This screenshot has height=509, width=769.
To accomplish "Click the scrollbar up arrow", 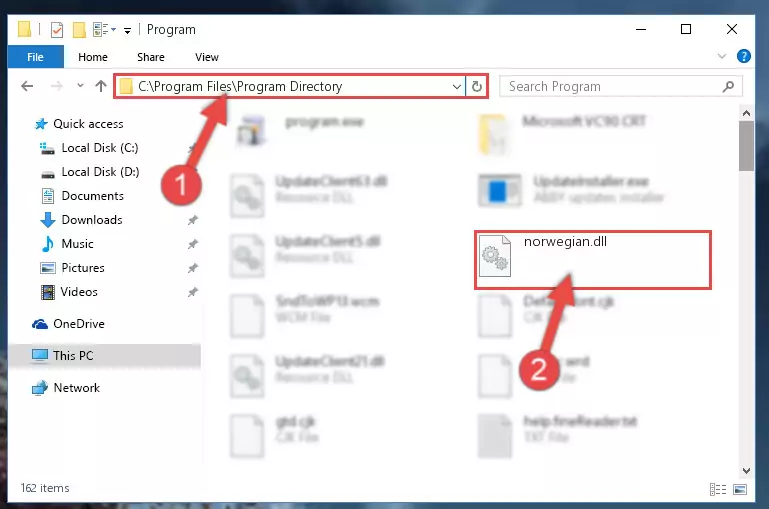I will [746, 113].
